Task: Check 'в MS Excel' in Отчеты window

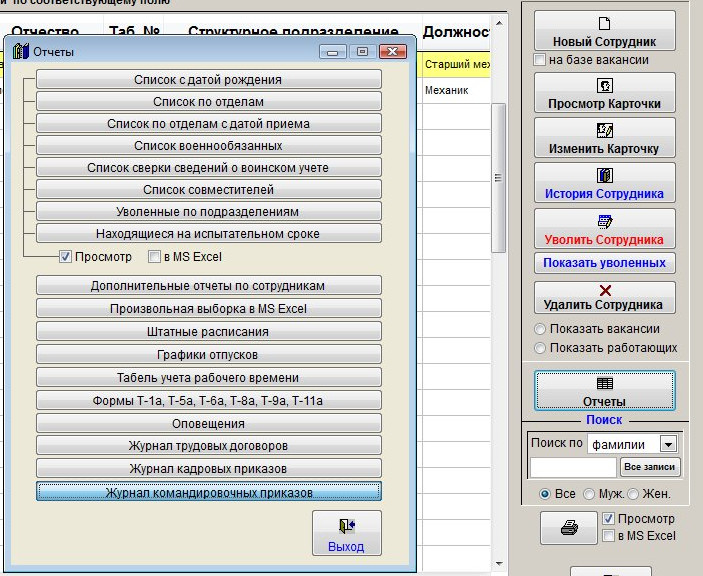Action: [x=154, y=257]
